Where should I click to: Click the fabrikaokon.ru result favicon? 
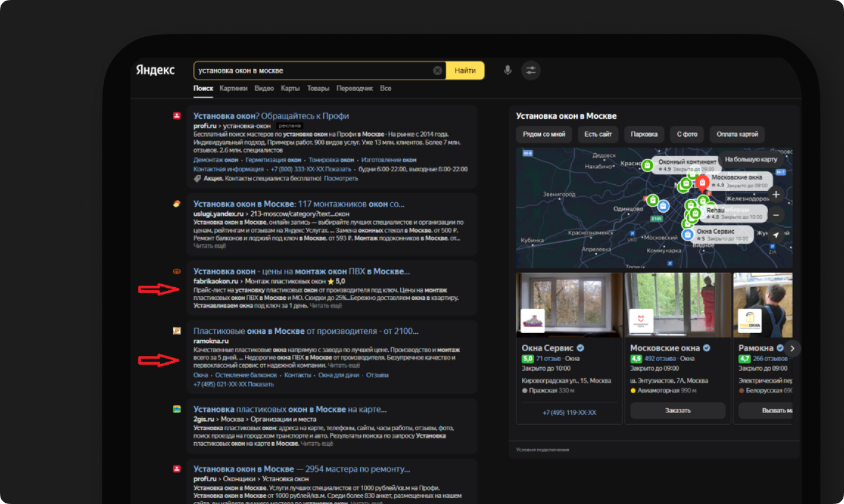(x=176, y=271)
